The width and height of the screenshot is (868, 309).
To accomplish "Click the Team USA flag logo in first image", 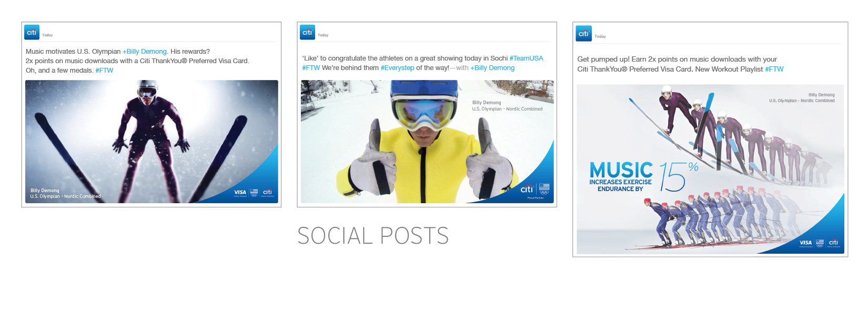I will (x=254, y=193).
